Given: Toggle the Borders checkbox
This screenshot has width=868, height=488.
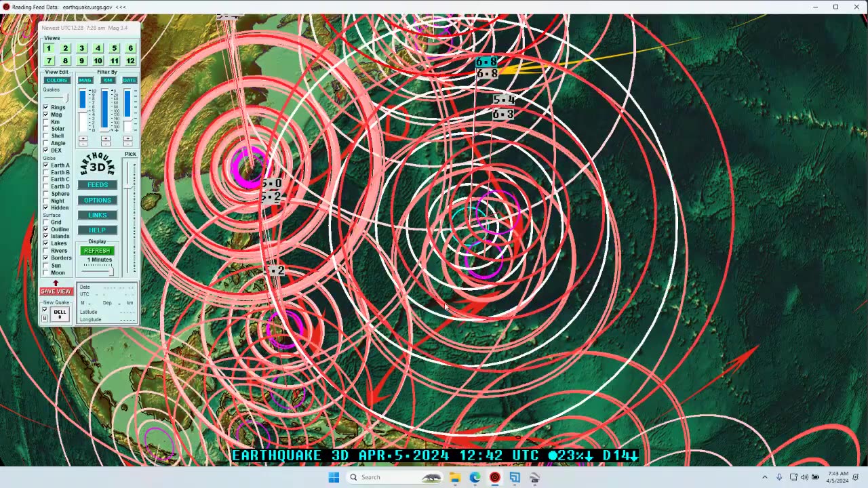Looking at the screenshot, I should 46,258.
